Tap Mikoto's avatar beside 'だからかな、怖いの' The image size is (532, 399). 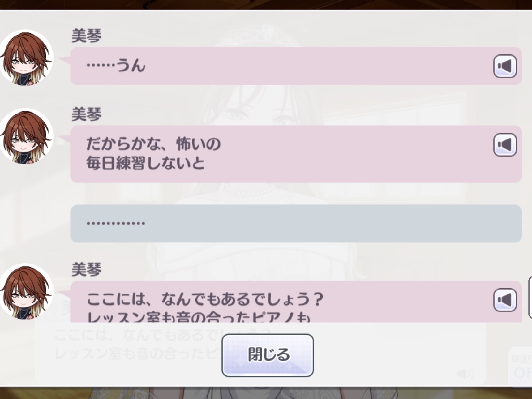pos(26,137)
